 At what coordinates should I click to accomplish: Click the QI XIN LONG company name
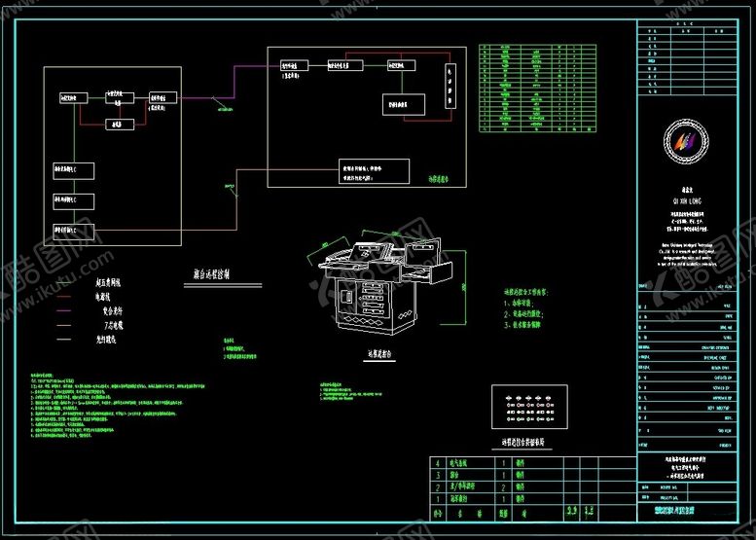(x=686, y=201)
